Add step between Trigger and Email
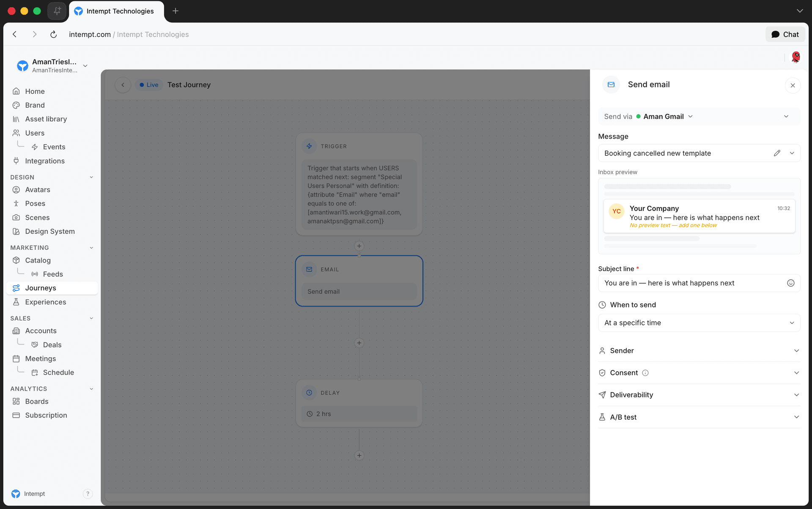Viewport: 812px width, 509px height. (x=359, y=246)
